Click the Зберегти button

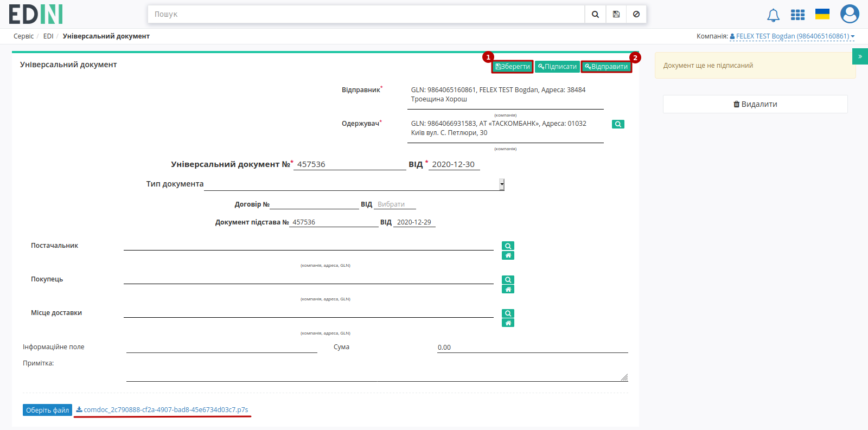(513, 67)
